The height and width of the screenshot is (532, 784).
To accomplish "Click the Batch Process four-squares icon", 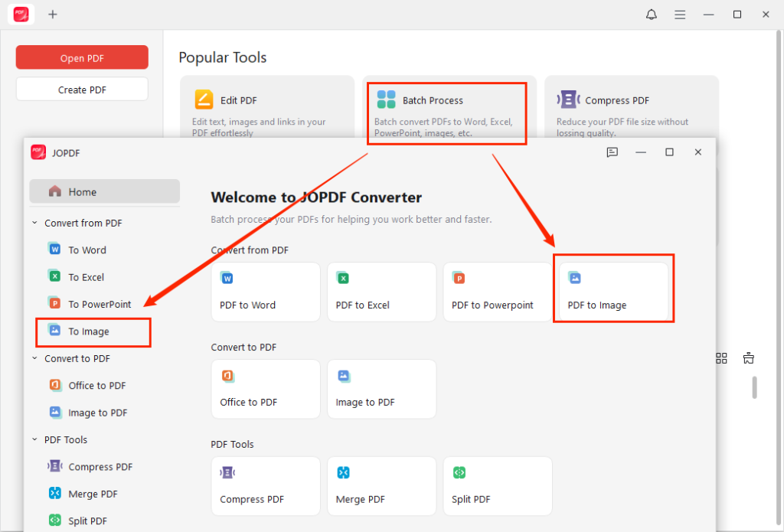I will 386,100.
